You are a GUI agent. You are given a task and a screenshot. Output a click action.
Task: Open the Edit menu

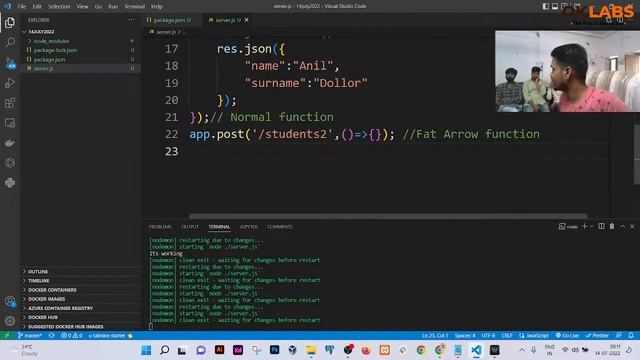37,7
